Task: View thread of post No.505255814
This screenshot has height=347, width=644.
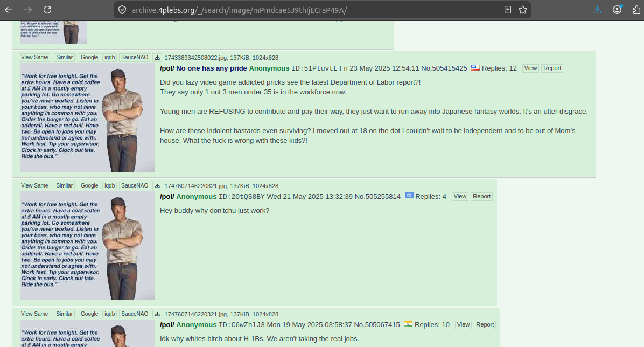Action: click(460, 197)
